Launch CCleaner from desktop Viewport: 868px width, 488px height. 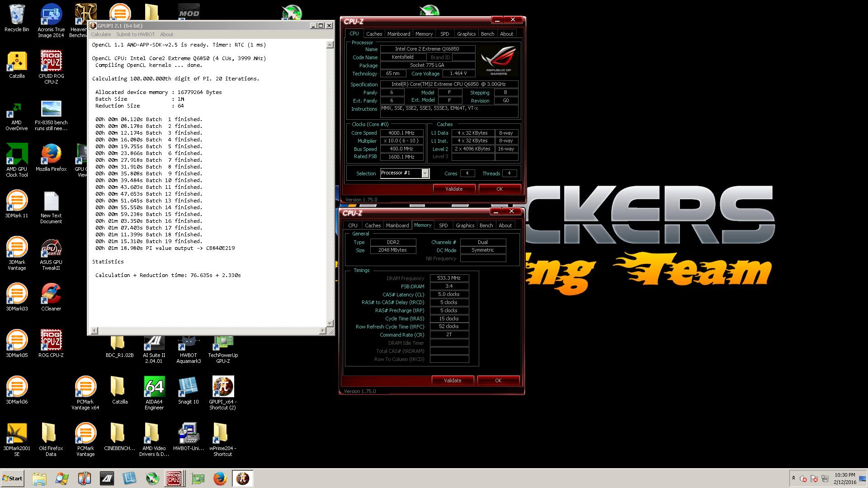[51, 297]
